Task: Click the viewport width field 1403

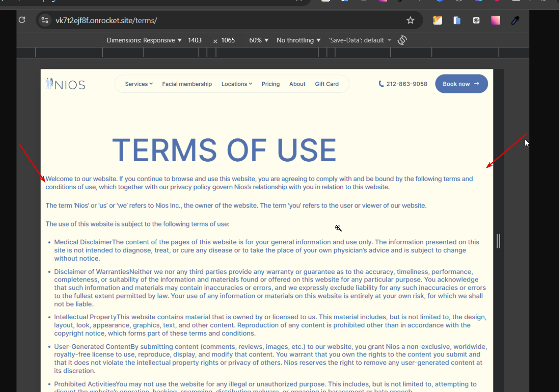Action: (195, 40)
